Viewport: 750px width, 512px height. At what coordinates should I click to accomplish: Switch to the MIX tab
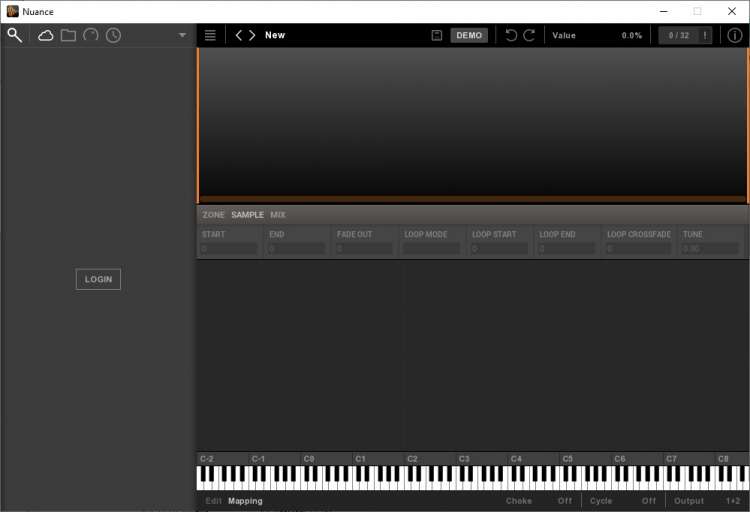(x=278, y=215)
